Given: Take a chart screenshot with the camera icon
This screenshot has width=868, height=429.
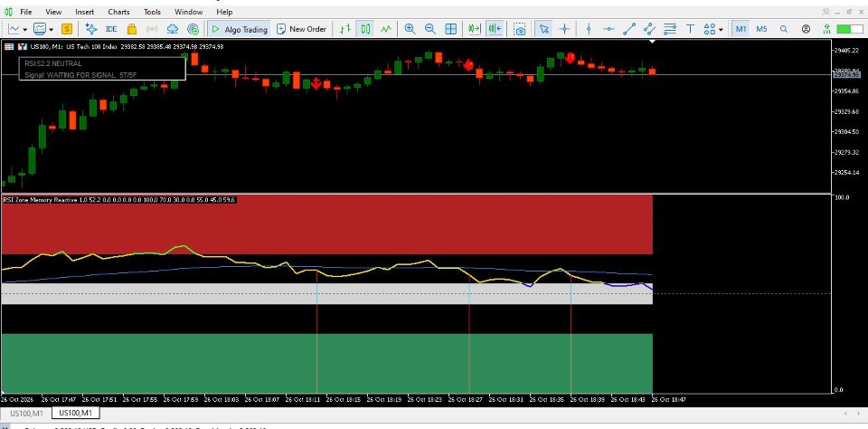Looking at the screenshot, I should (520, 29).
